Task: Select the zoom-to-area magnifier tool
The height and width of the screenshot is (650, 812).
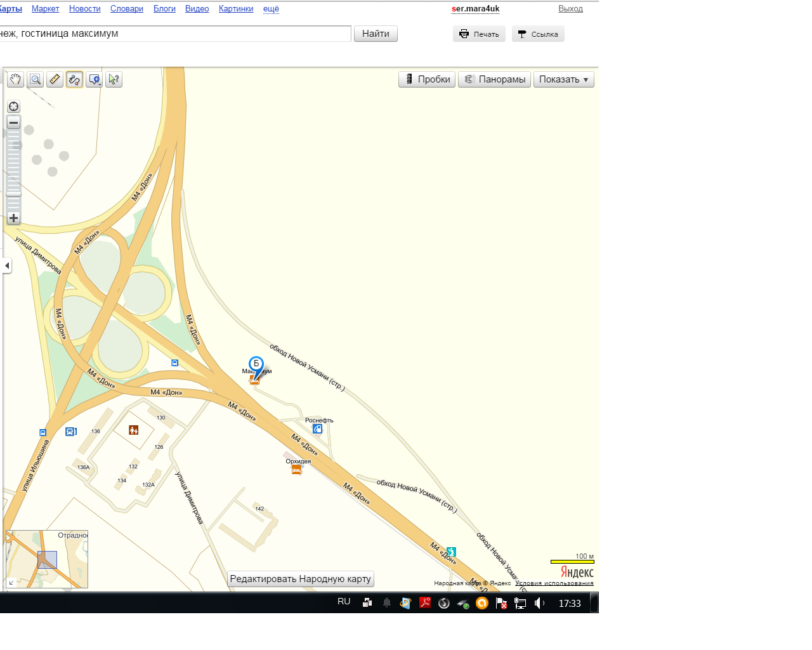Action: tap(36, 79)
